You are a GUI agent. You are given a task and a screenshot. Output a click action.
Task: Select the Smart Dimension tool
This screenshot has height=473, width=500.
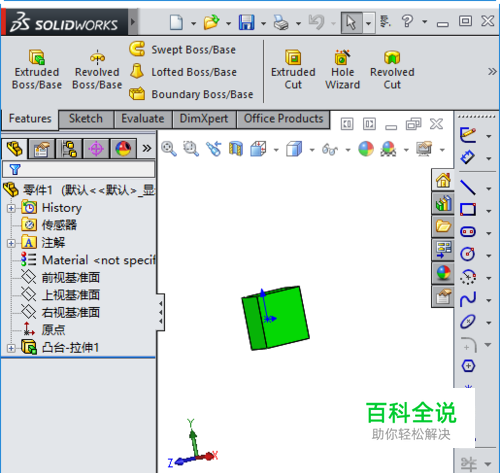click(468, 157)
